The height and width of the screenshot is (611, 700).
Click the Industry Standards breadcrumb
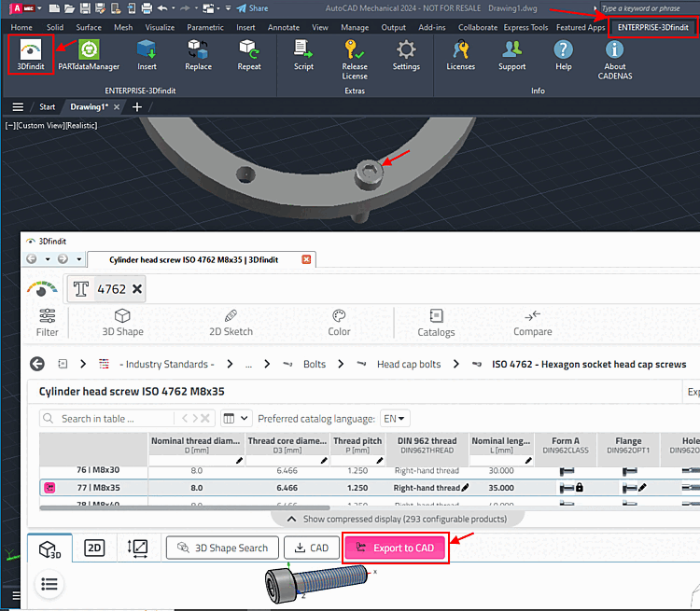(x=166, y=364)
